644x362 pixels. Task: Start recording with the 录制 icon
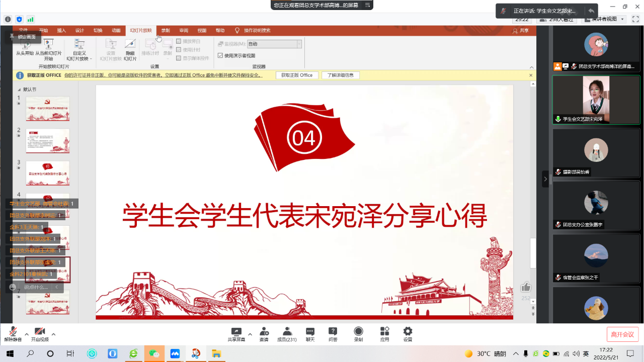pyautogui.click(x=358, y=331)
